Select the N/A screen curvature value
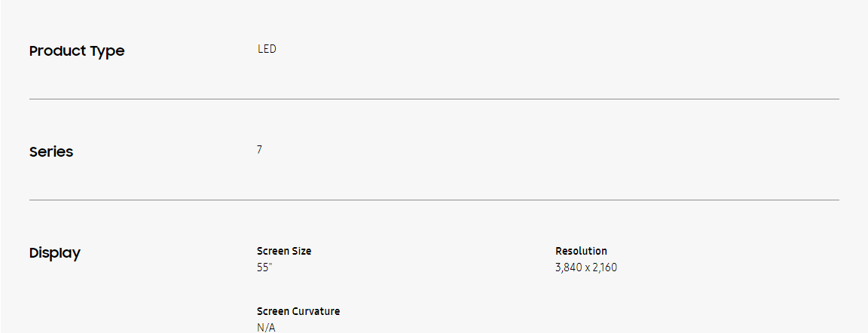 pyautogui.click(x=266, y=327)
